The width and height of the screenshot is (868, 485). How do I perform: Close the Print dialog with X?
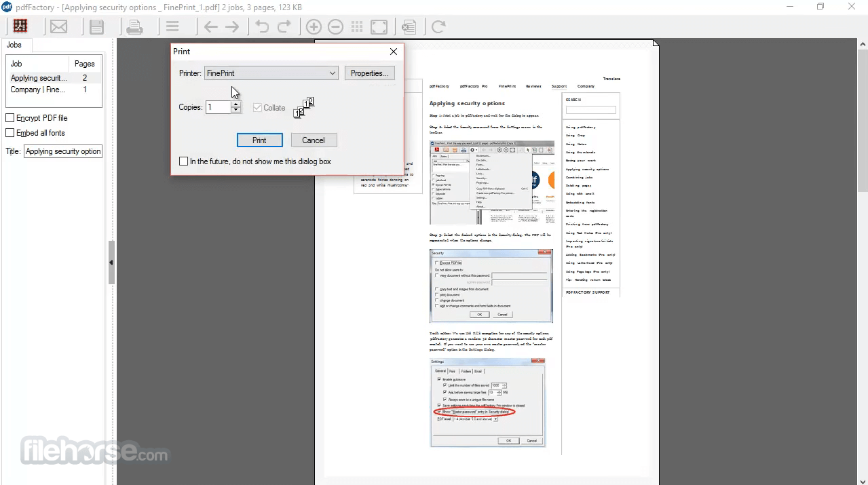[x=394, y=52]
